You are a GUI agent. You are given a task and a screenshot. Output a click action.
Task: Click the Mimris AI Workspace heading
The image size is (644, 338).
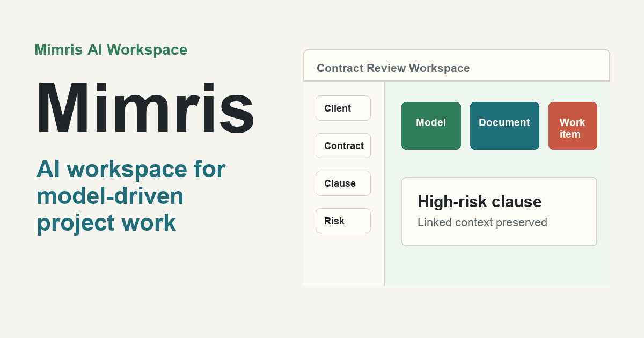click(111, 50)
